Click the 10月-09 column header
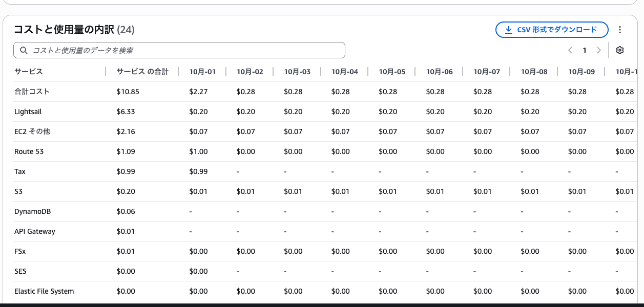Viewport: 644px width, 307px height. point(581,72)
